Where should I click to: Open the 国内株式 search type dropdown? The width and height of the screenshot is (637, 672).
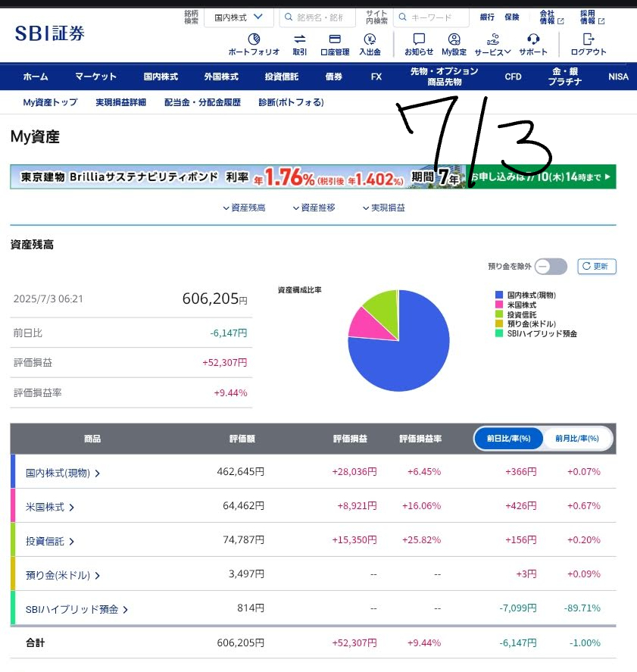(239, 17)
